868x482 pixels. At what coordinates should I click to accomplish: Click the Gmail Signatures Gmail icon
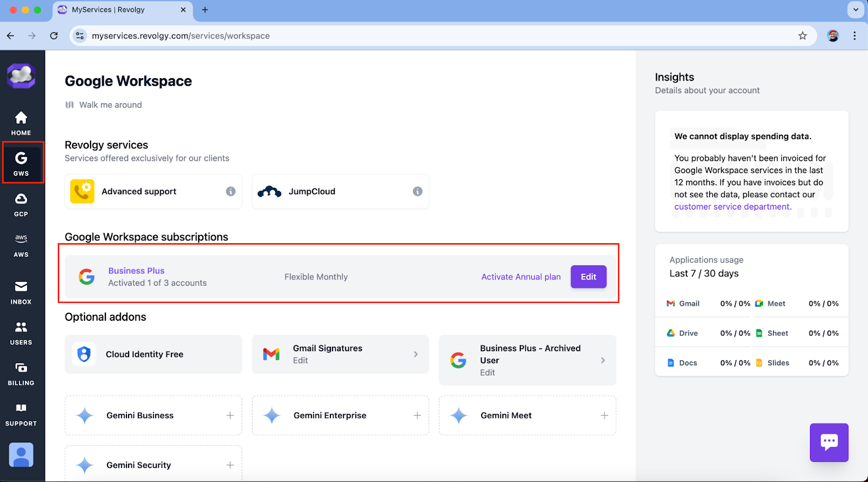pyautogui.click(x=271, y=354)
